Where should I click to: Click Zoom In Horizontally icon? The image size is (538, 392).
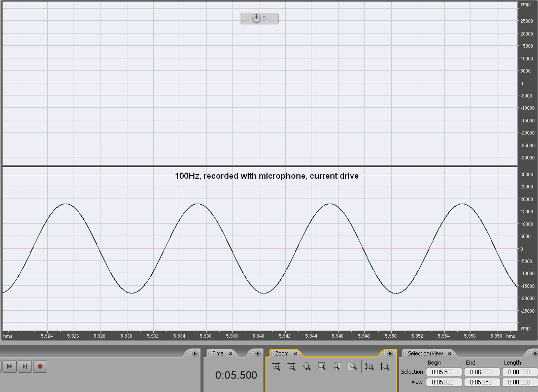click(277, 367)
